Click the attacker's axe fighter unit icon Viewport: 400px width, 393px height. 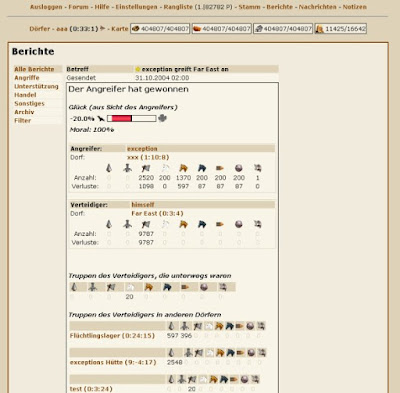[x=146, y=168]
